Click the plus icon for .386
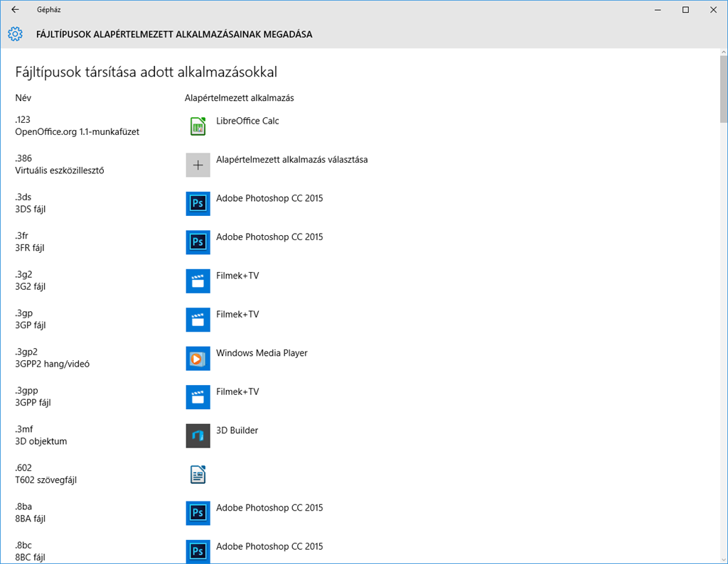The image size is (728, 564). pos(198,165)
